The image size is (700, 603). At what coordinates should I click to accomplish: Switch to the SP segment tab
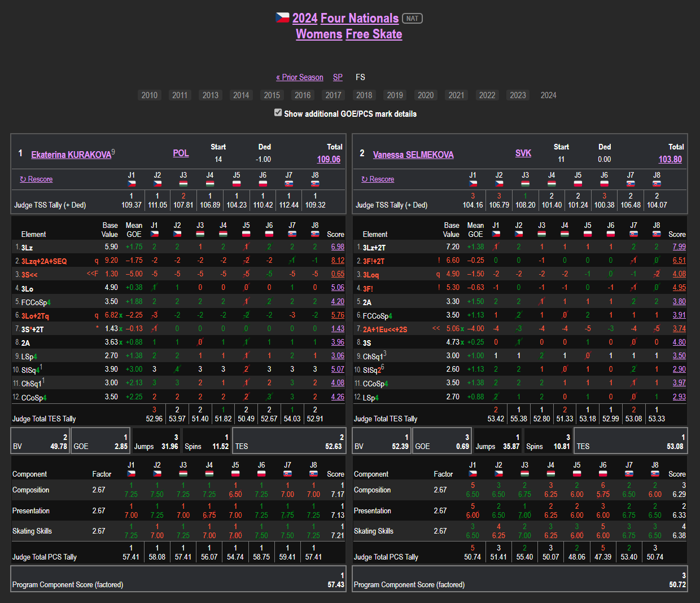338,77
